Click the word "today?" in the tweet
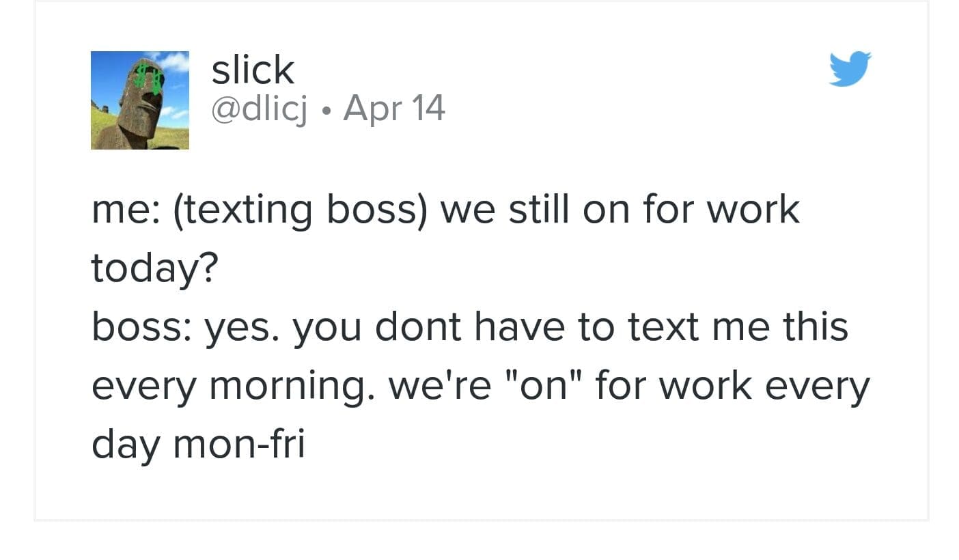This screenshot has width=959, height=560. click(x=153, y=269)
